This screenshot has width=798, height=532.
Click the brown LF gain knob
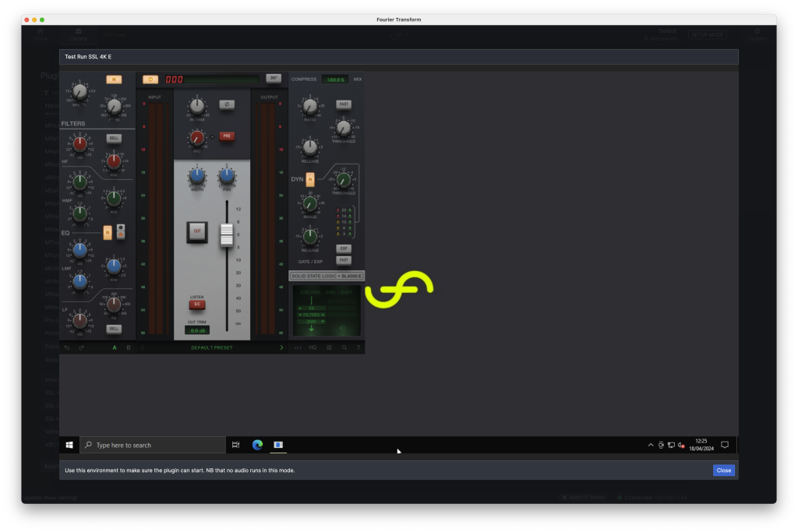click(x=79, y=320)
